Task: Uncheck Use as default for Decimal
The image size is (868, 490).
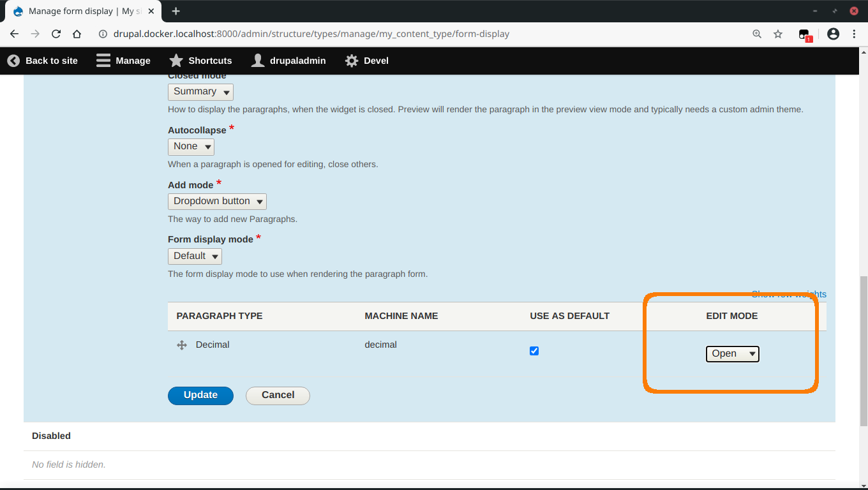Action: [x=534, y=350]
